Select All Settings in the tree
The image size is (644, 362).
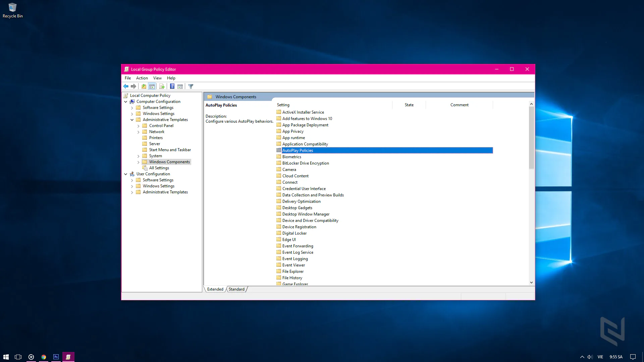(159, 168)
